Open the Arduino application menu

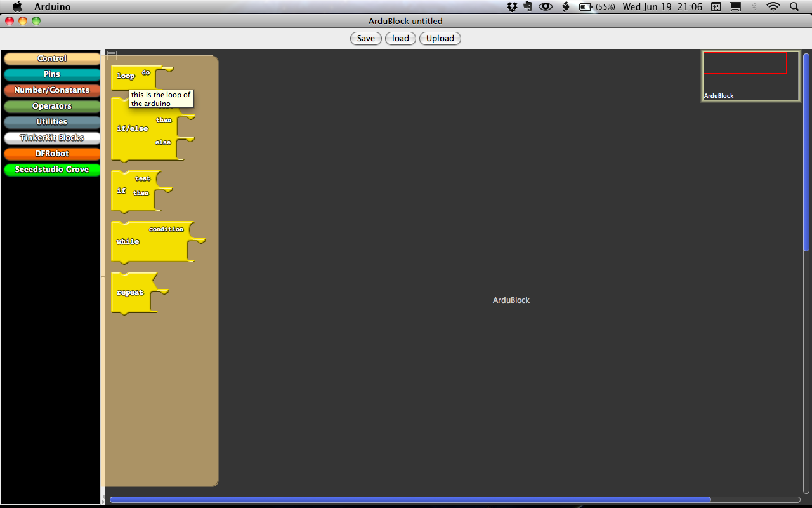(52, 7)
